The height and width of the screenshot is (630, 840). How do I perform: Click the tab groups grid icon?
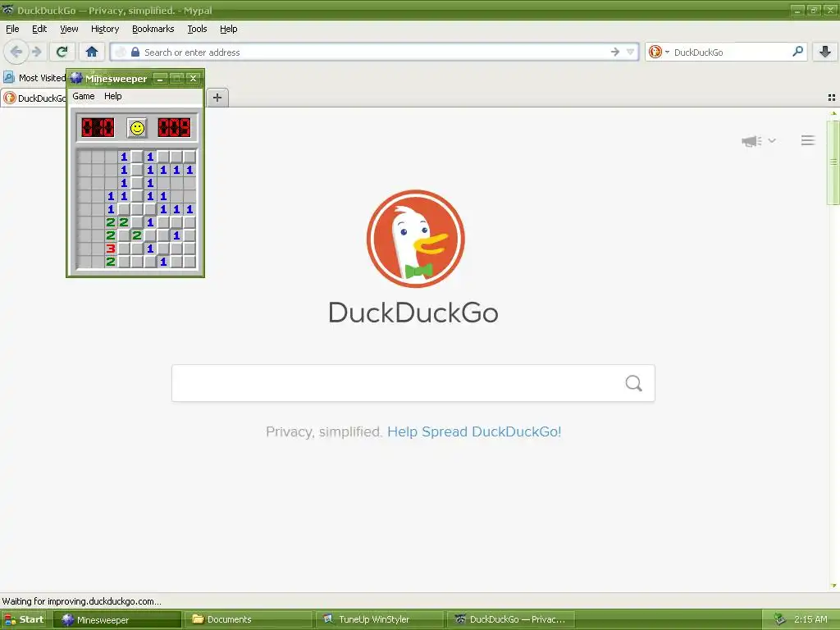coord(832,98)
